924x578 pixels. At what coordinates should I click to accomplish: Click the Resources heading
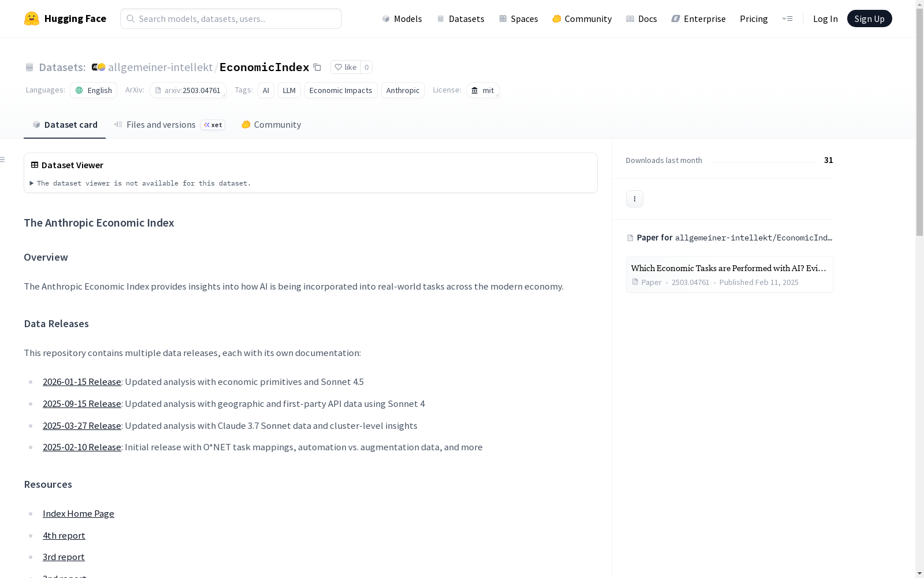[x=48, y=484]
